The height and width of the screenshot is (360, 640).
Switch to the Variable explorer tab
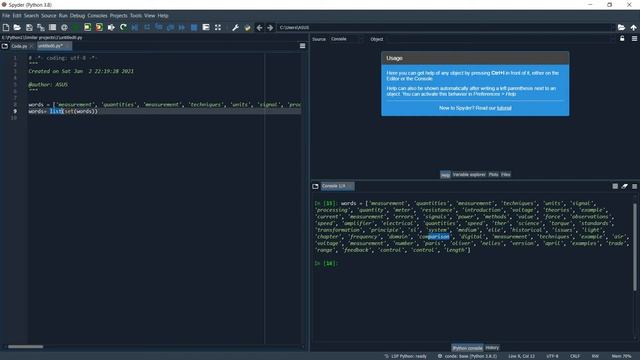tap(469, 175)
